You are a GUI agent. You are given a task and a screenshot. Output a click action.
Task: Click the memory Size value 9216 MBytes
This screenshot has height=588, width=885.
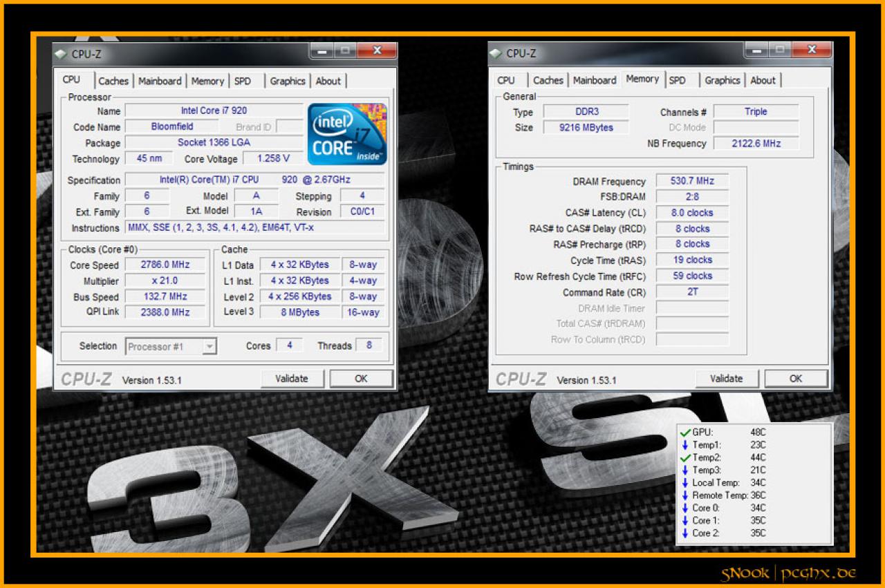pyautogui.click(x=586, y=127)
